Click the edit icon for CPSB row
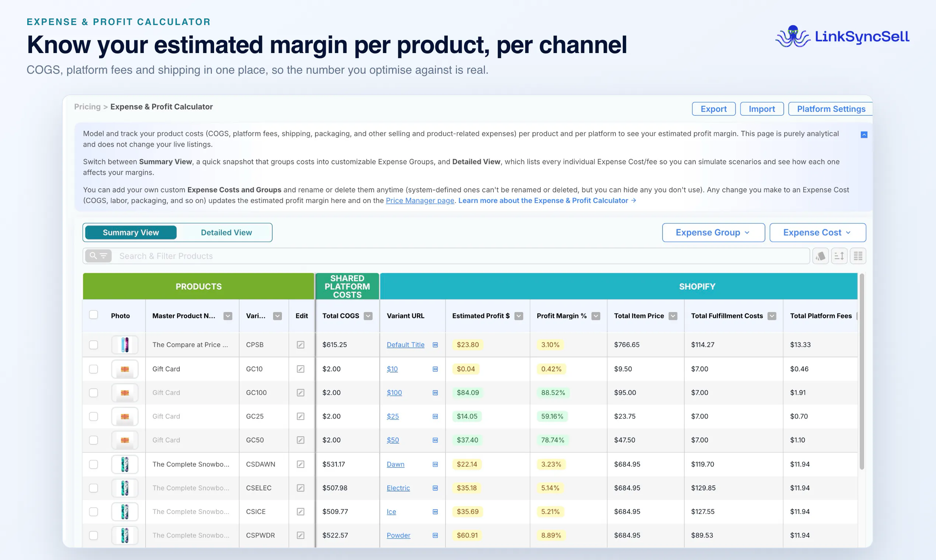This screenshot has width=936, height=560. coord(300,344)
